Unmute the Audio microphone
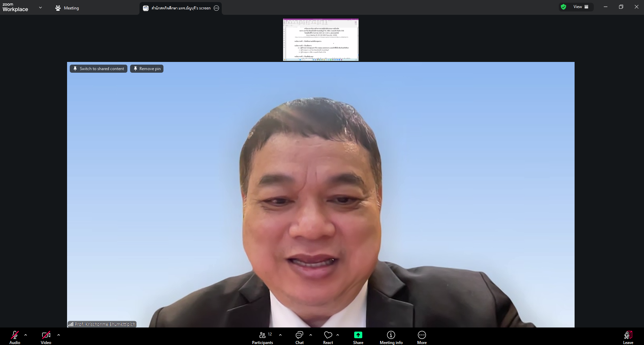This screenshot has height=345, width=644. [x=14, y=337]
